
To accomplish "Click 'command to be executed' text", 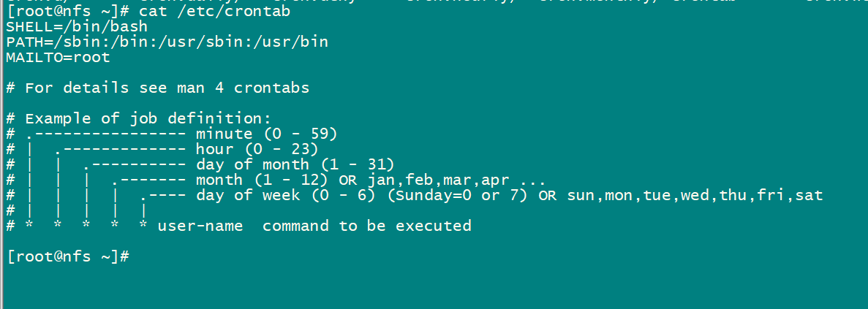I will 367,226.
